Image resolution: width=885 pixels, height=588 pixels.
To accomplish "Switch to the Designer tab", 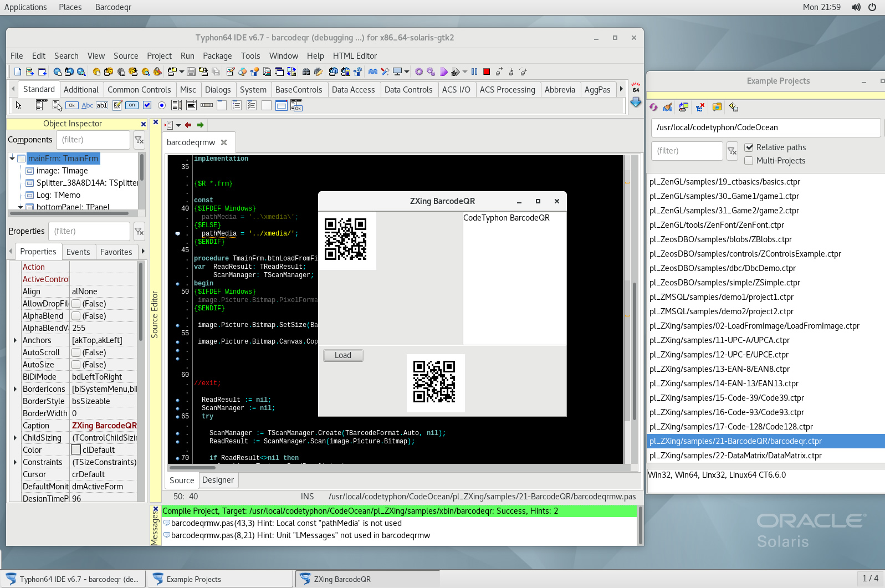I will (x=218, y=480).
